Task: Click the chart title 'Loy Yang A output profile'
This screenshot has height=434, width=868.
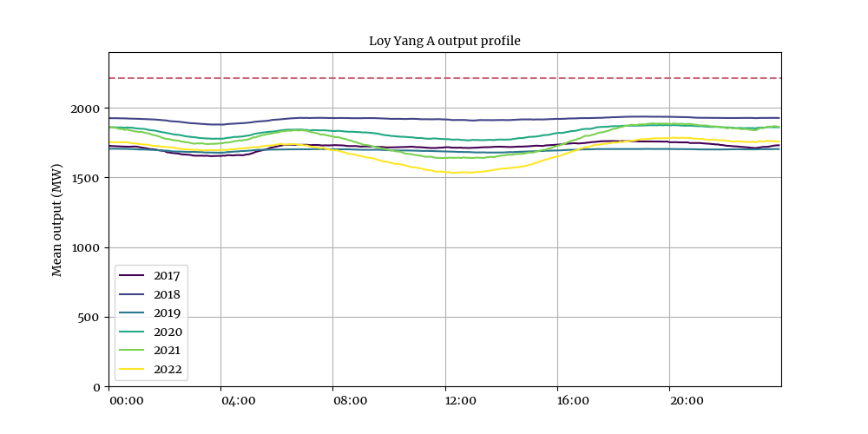Action: [x=444, y=42]
